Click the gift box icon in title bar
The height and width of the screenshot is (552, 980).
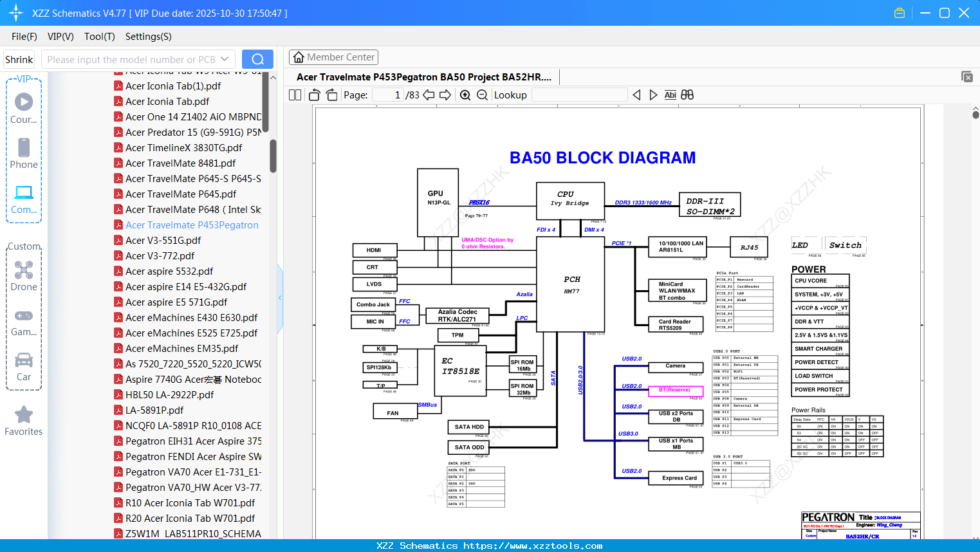coord(900,13)
